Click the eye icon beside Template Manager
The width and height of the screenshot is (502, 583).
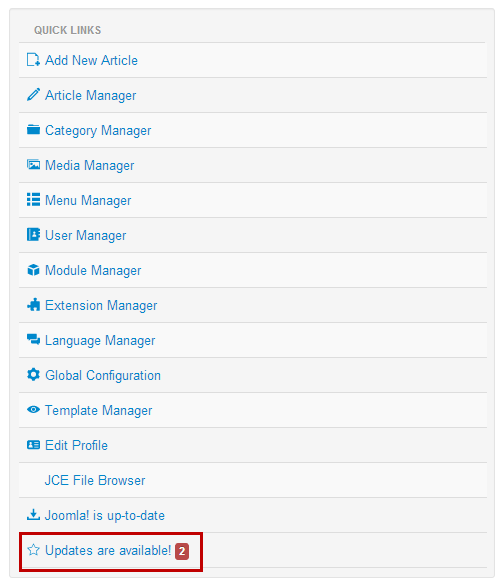(x=33, y=409)
